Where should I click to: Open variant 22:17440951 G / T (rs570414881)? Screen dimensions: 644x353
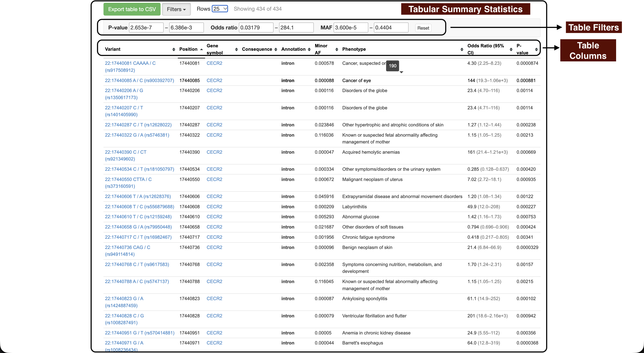(x=140, y=333)
